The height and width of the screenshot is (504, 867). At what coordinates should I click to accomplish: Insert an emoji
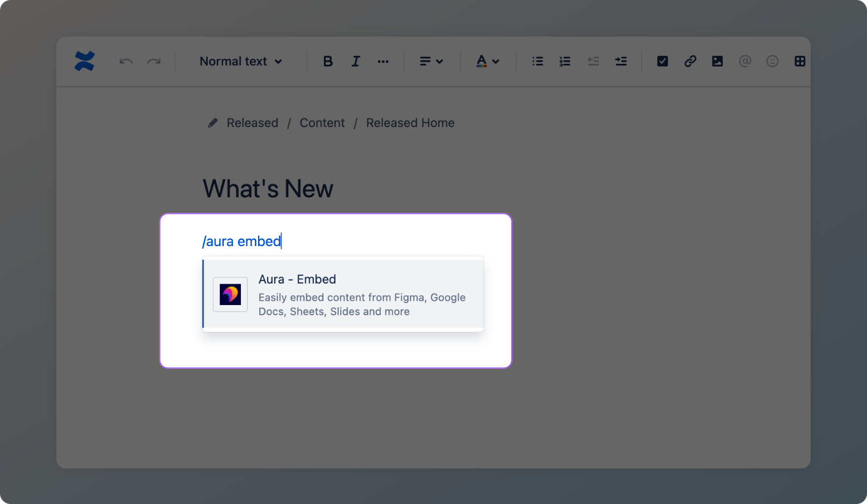coord(773,62)
